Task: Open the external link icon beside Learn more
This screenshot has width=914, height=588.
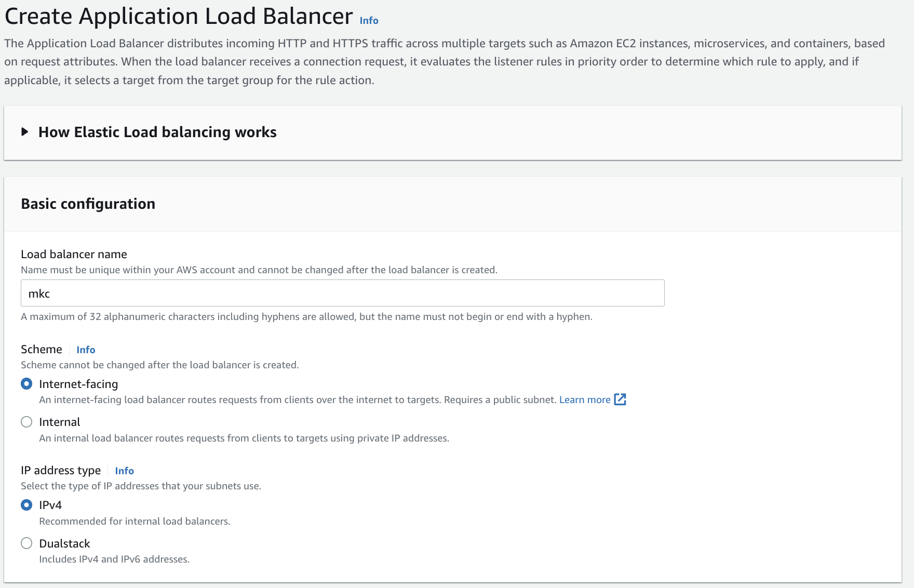Action: coord(620,399)
